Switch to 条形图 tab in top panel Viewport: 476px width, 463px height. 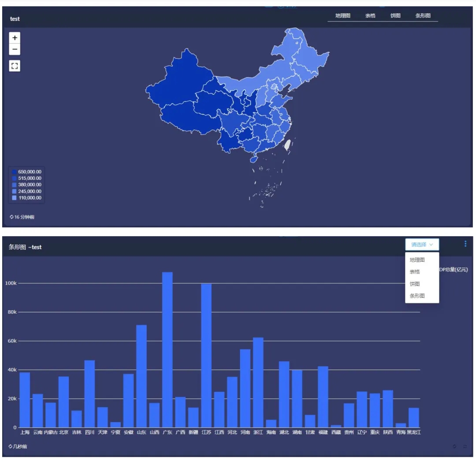click(x=423, y=16)
